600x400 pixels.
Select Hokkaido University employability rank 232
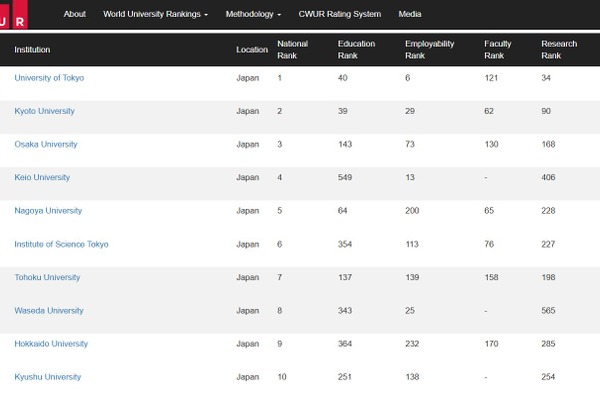tap(412, 344)
